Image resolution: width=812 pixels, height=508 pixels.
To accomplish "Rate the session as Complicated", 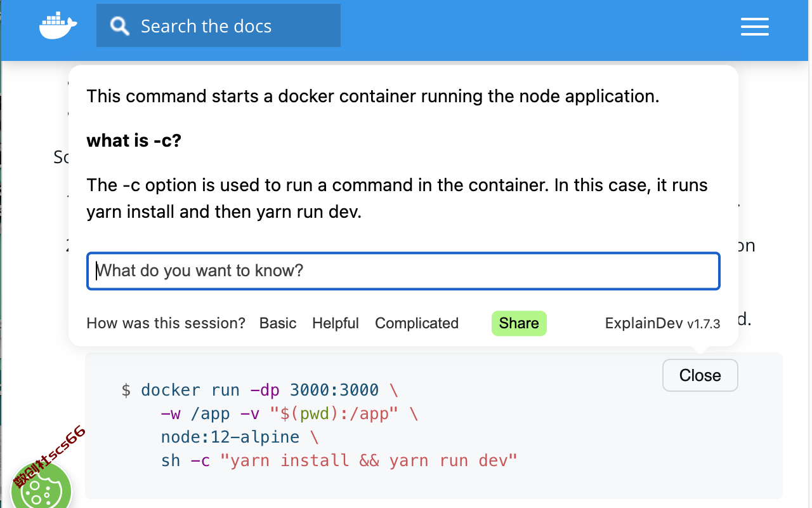I will click(417, 323).
